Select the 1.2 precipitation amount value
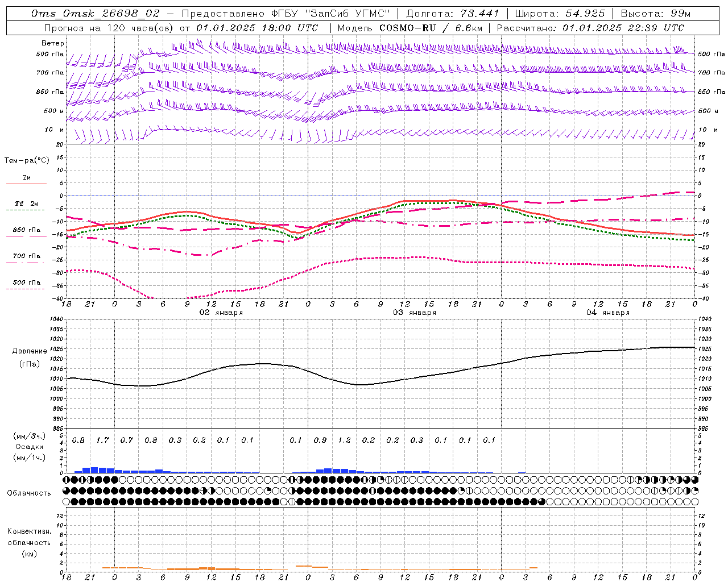Image resolution: width=728 pixels, height=582 pixels. click(344, 440)
